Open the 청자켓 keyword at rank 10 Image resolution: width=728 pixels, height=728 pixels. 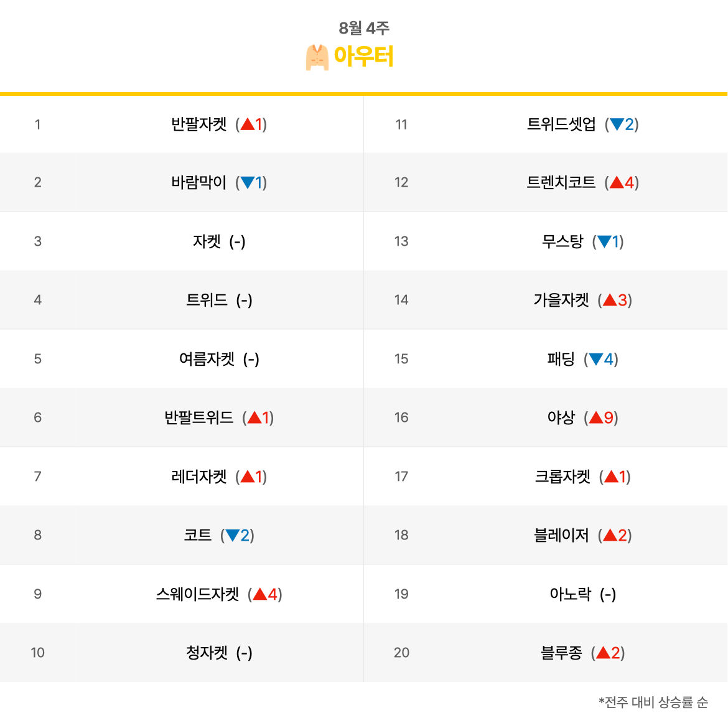coord(207,653)
